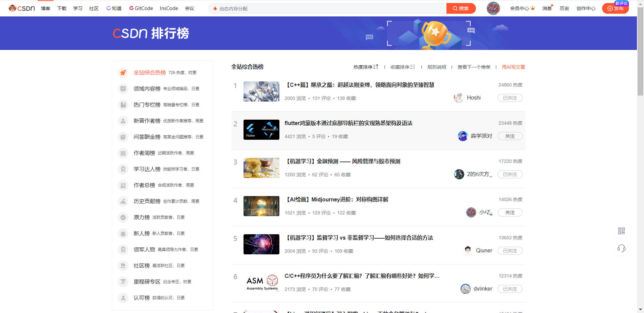Screen dimensions: 644x313
Task: Open article 【C++篇】继承之巅
Action: [359, 85]
